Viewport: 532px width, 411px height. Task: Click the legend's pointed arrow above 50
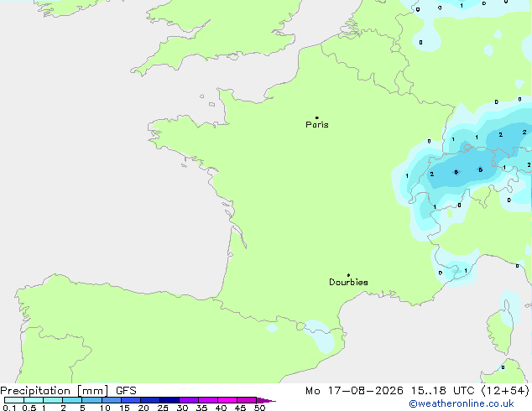(266, 400)
